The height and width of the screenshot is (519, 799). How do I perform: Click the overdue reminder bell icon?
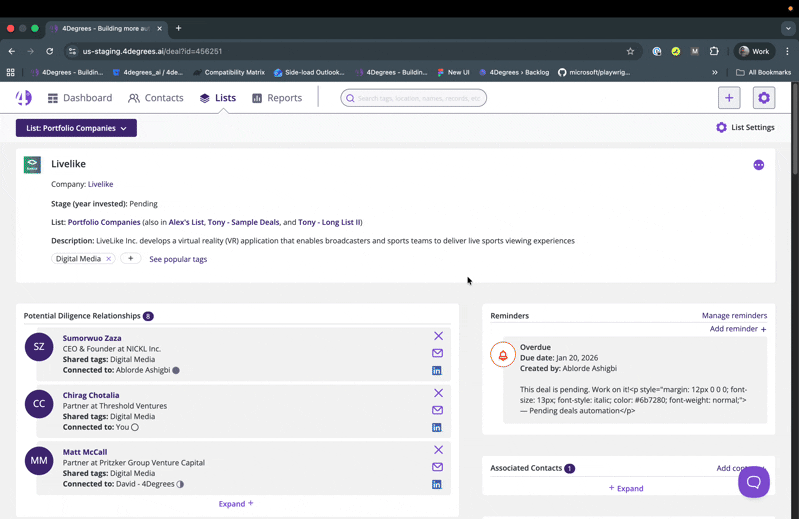pyautogui.click(x=503, y=355)
